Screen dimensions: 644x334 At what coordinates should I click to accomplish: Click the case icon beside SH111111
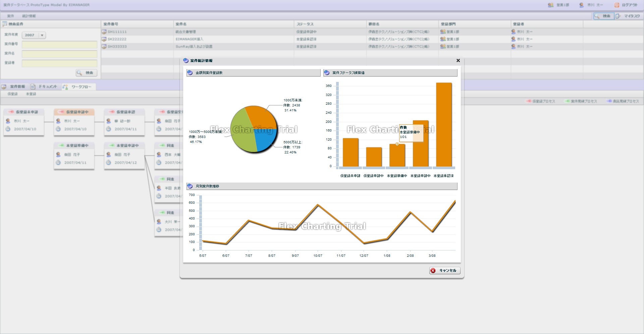[x=104, y=32]
